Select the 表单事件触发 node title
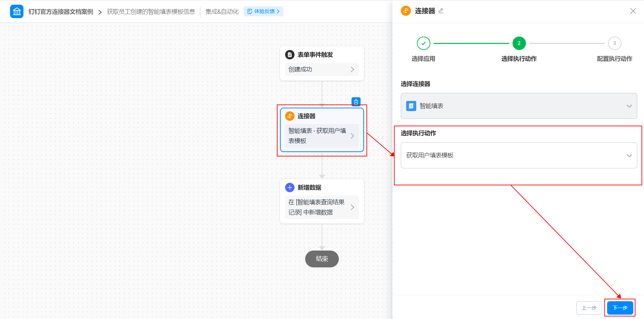Image resolution: width=644 pixels, height=319 pixels. 315,55
